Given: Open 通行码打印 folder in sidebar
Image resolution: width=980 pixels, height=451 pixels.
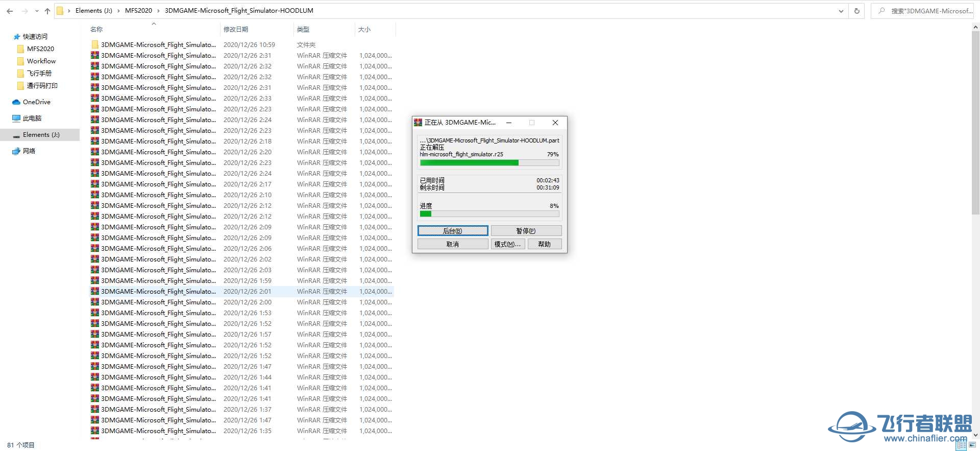Looking at the screenshot, I should (42, 86).
